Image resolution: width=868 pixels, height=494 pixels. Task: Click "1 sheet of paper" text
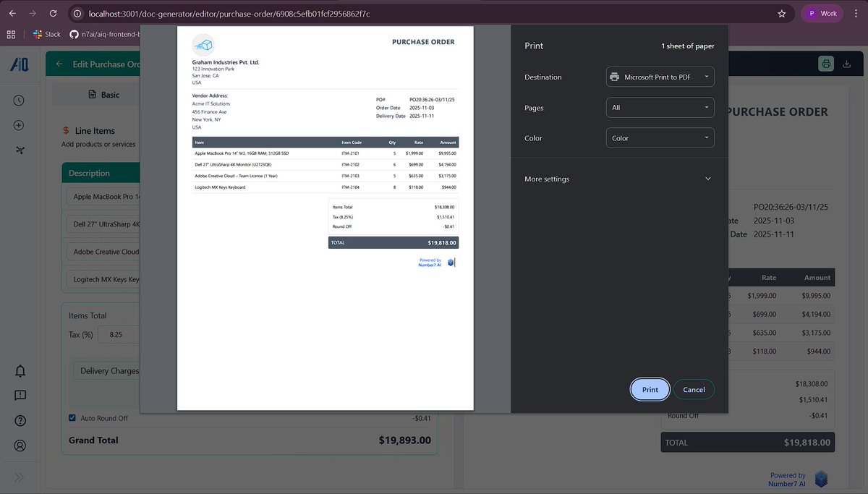tap(688, 46)
